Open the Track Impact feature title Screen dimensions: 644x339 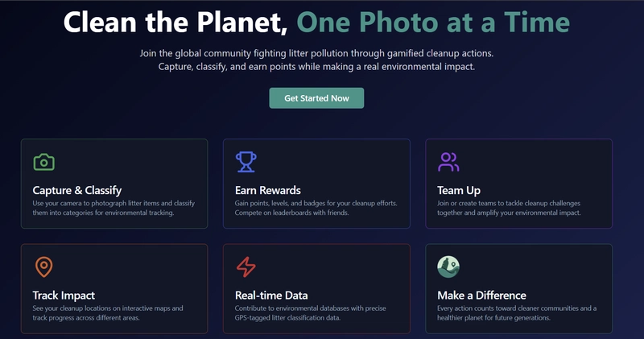[x=64, y=296]
